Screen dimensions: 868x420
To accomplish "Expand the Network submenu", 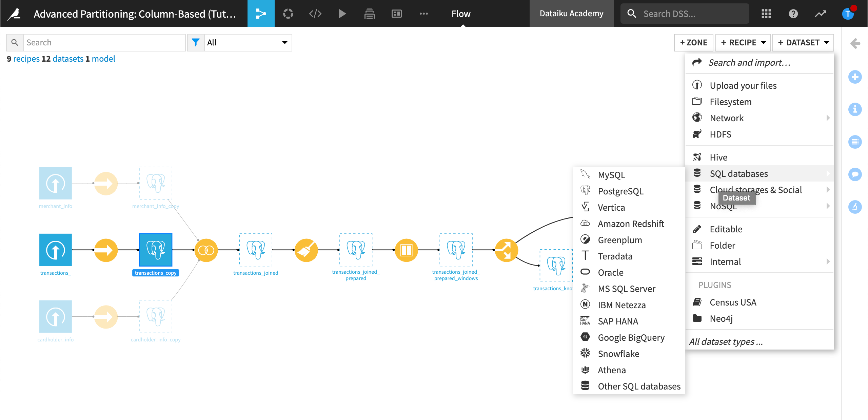I will (759, 118).
